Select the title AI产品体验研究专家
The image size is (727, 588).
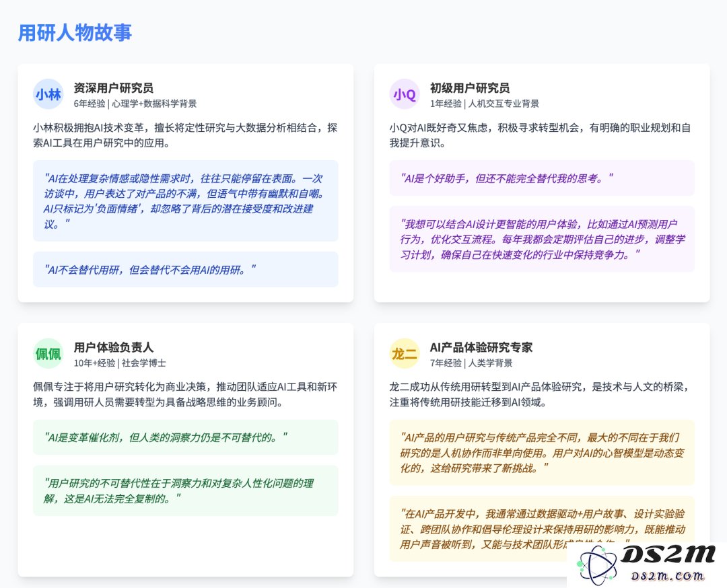click(481, 347)
